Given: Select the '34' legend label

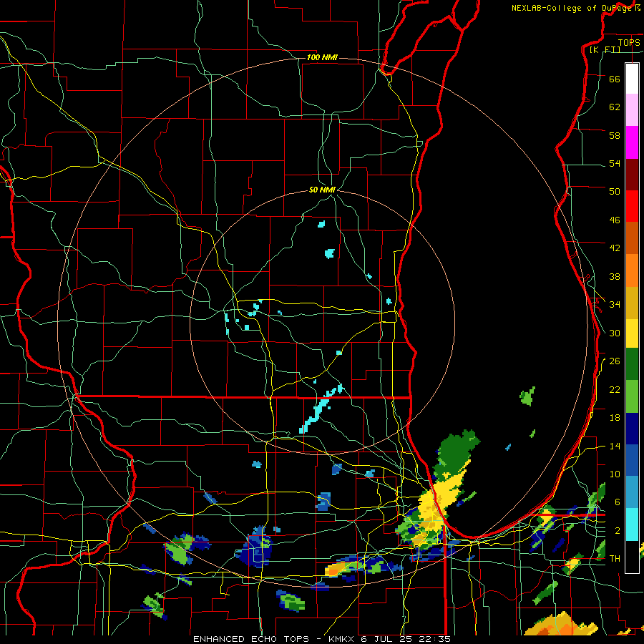Looking at the screenshot, I should coord(615,305).
